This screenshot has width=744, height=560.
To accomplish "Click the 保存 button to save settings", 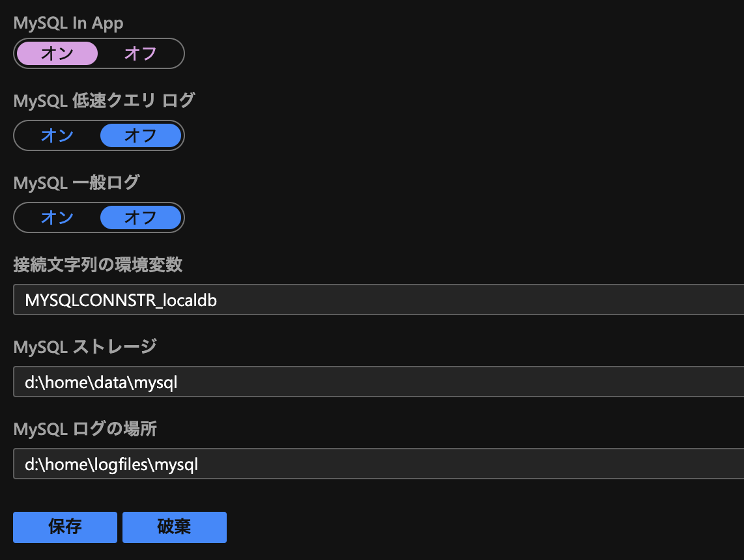I will pos(64,527).
